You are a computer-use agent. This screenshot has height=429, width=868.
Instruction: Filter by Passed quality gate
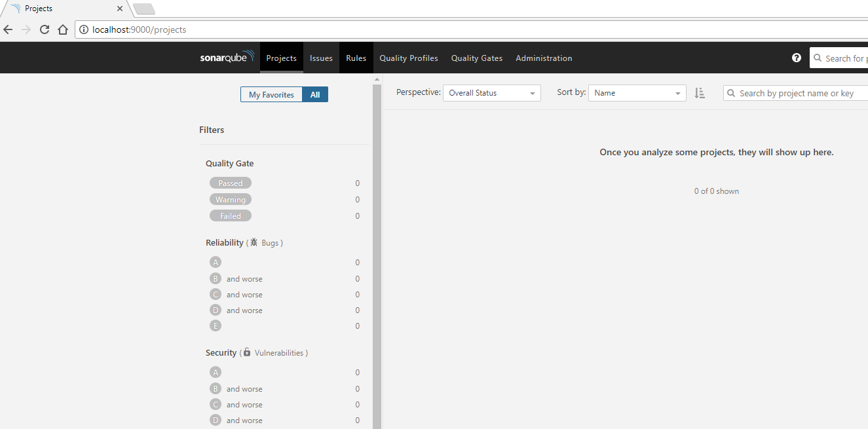[x=230, y=183]
